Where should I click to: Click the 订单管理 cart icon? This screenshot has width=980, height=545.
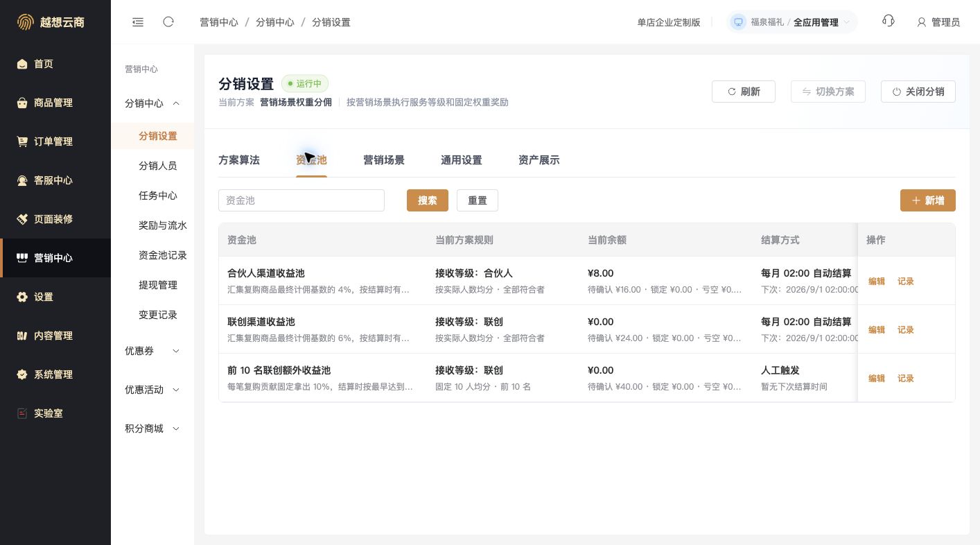tap(22, 141)
